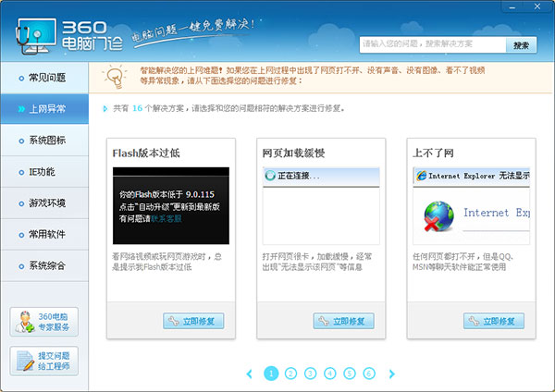This screenshot has width=555, height=392.
Task: Click 立即修复 for 网页加载缓慢
Action: 344,321
